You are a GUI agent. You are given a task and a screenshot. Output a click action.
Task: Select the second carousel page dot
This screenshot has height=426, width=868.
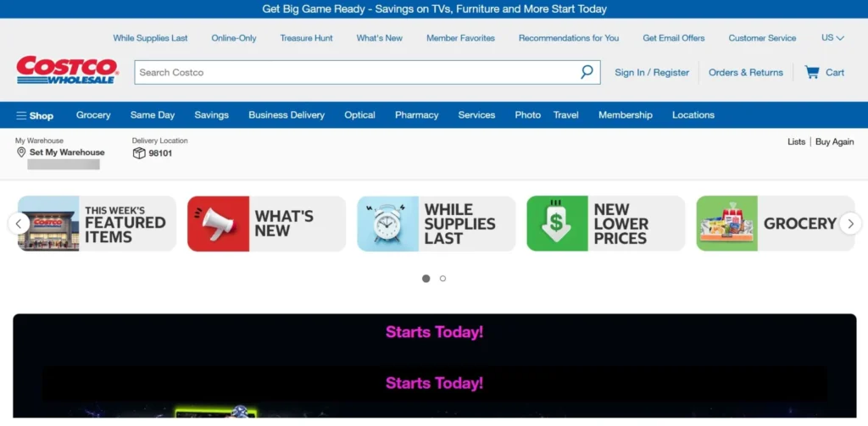tap(442, 279)
